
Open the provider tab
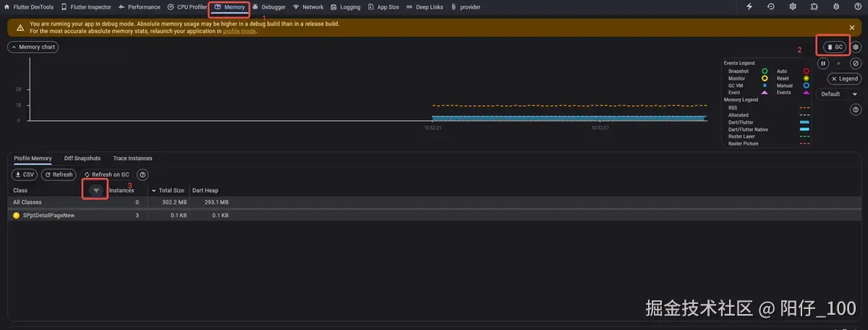pyautogui.click(x=465, y=7)
